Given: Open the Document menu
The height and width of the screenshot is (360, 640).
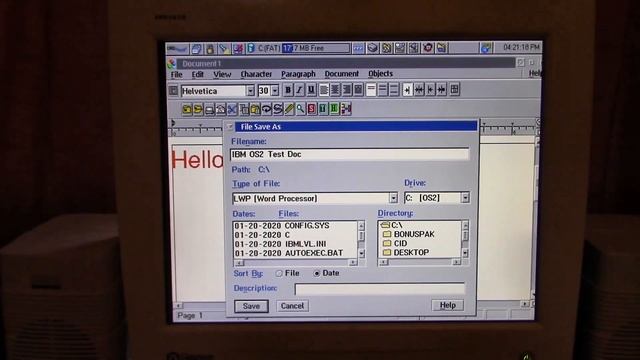Looking at the screenshot, I should [x=342, y=74].
